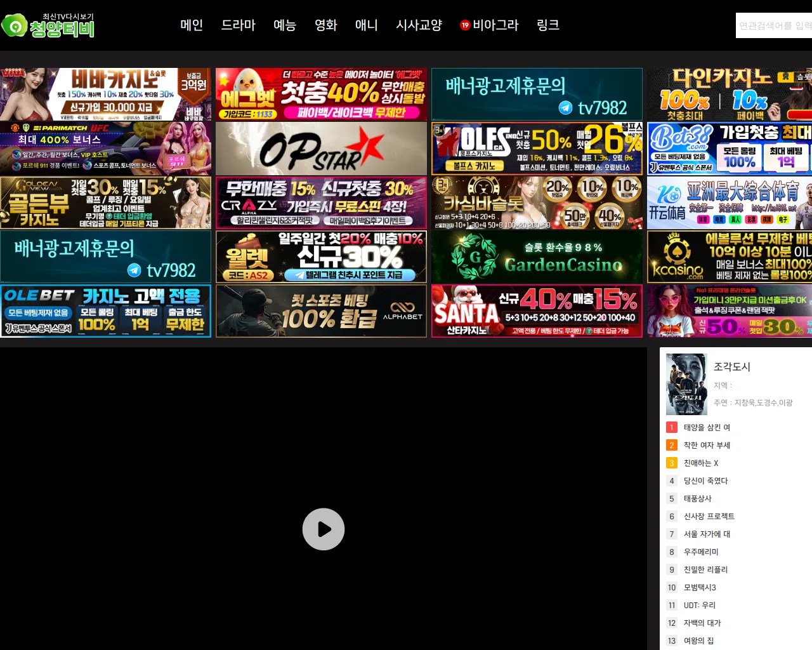Click the fox mascot 신규 50% banner
This screenshot has height=650, width=812.
point(730,311)
